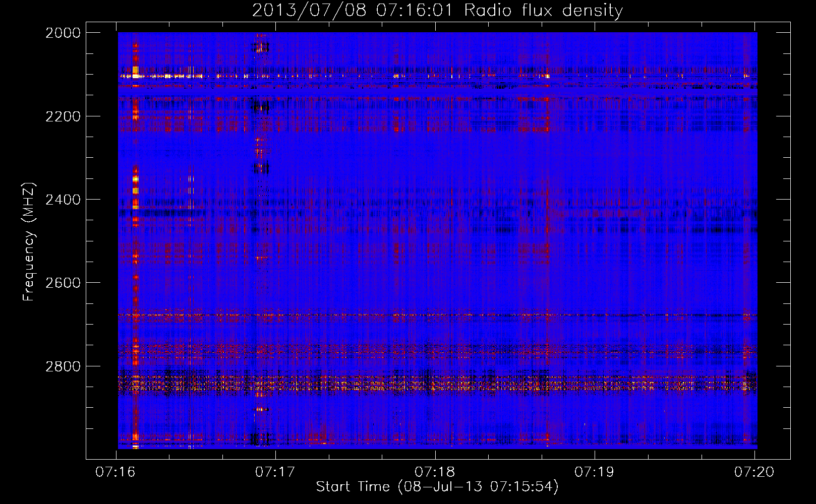Click the 07:16 time axis label
The height and width of the screenshot is (504, 816).
click(115, 472)
